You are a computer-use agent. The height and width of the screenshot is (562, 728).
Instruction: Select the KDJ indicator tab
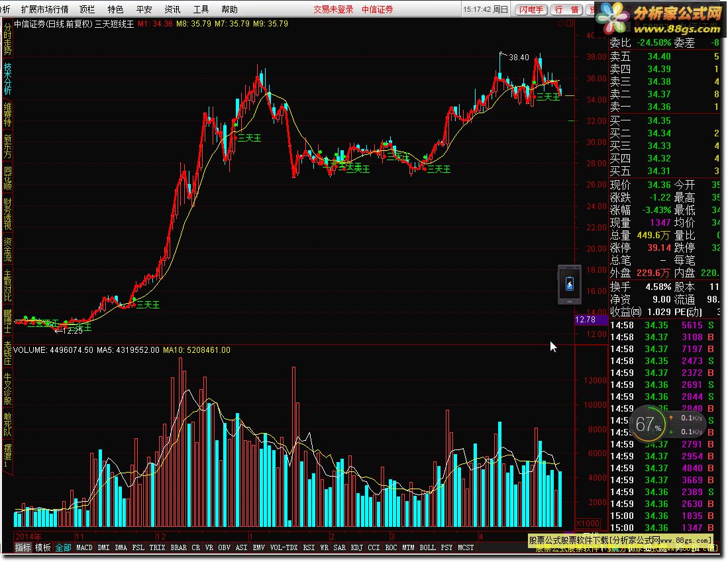pos(356,547)
